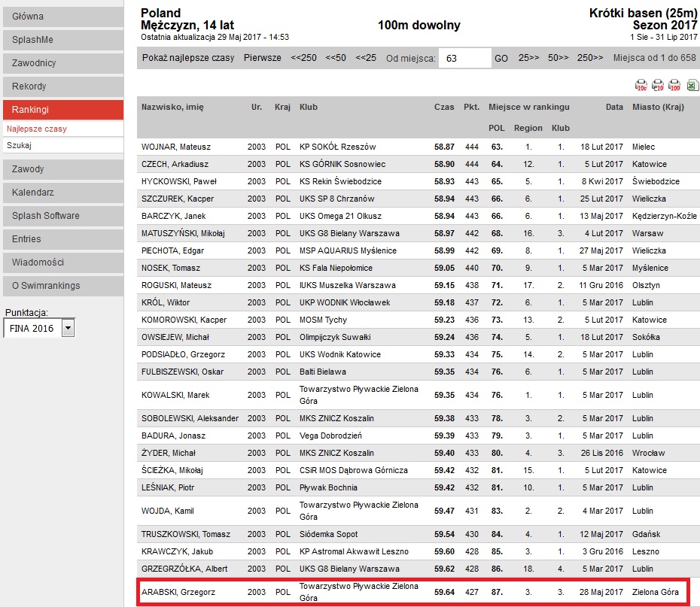Open meet city Olsztyn

coord(646,285)
